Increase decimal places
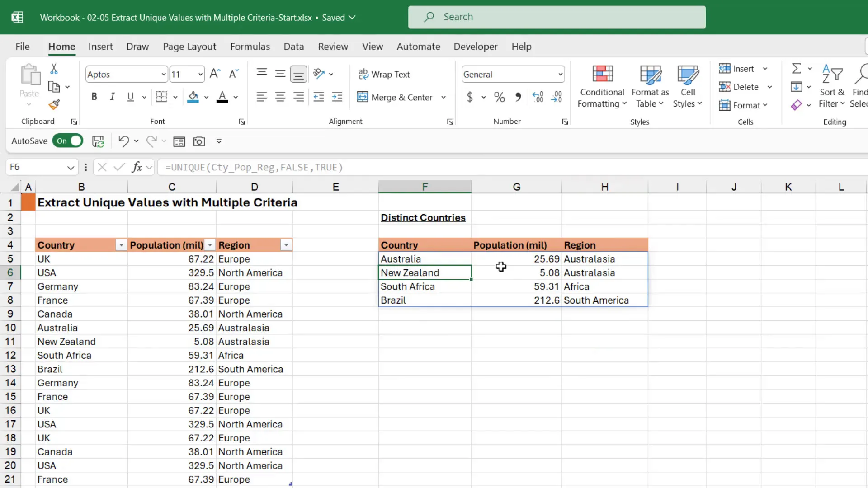Screen dimensions: 868x488 (538, 97)
